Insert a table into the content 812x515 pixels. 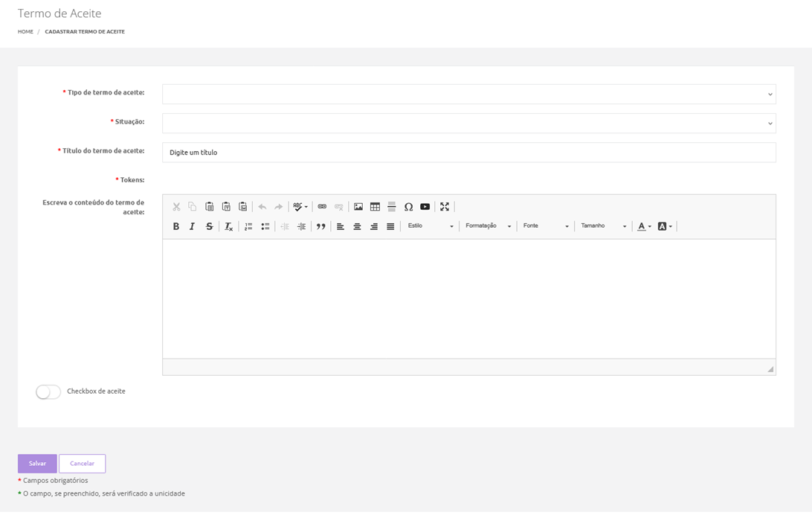coord(375,207)
